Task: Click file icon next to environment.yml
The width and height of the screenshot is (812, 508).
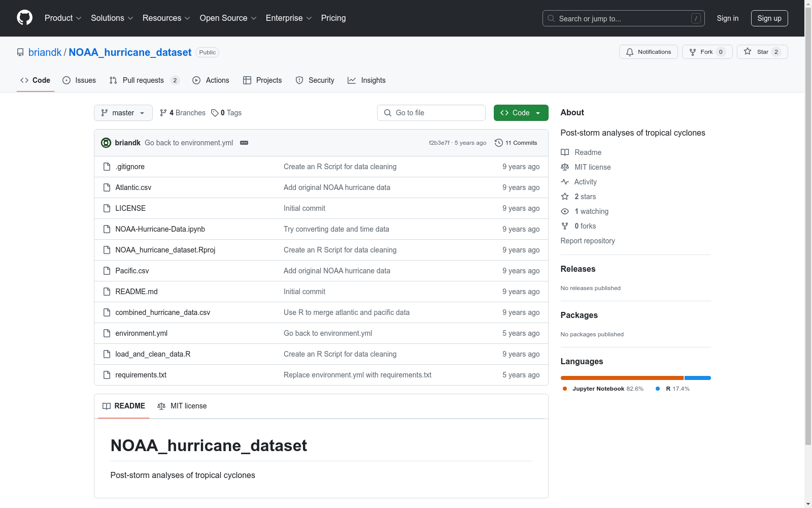Action: [x=107, y=333]
